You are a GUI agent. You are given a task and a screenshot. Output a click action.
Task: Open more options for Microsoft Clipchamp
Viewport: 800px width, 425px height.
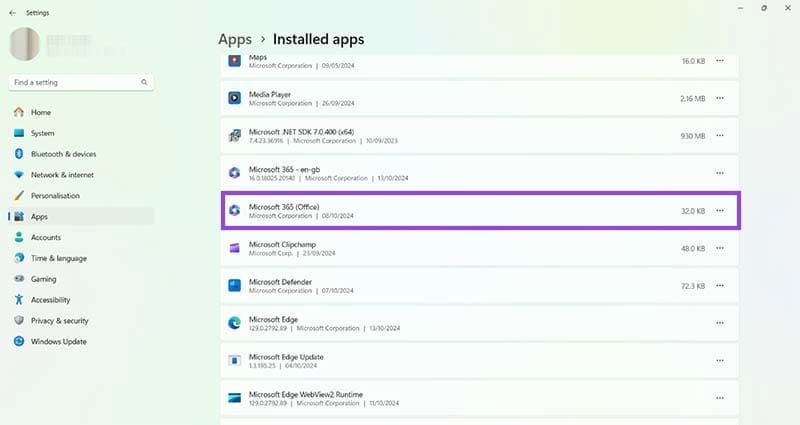(720, 248)
